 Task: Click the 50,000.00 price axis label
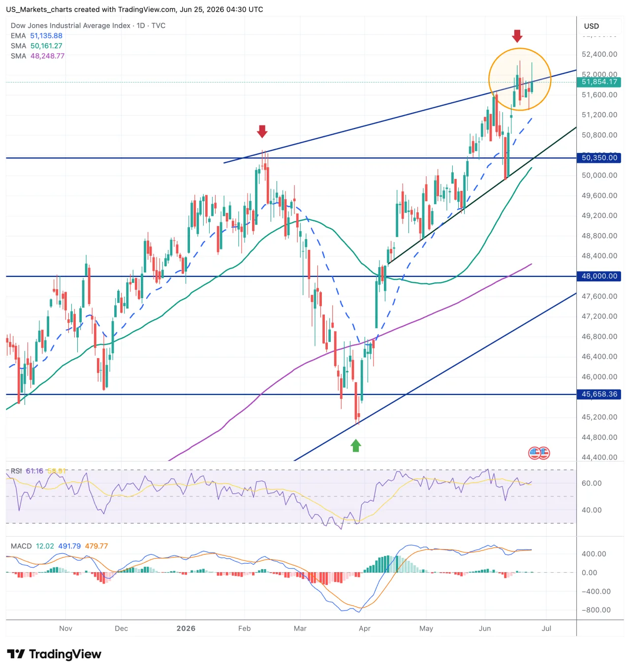point(599,175)
